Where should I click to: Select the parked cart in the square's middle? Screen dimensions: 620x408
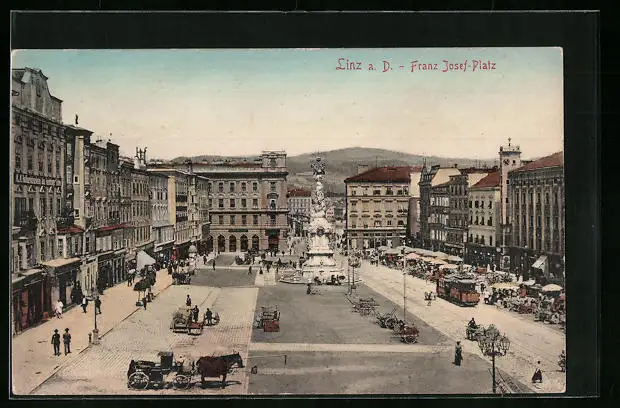(268, 318)
